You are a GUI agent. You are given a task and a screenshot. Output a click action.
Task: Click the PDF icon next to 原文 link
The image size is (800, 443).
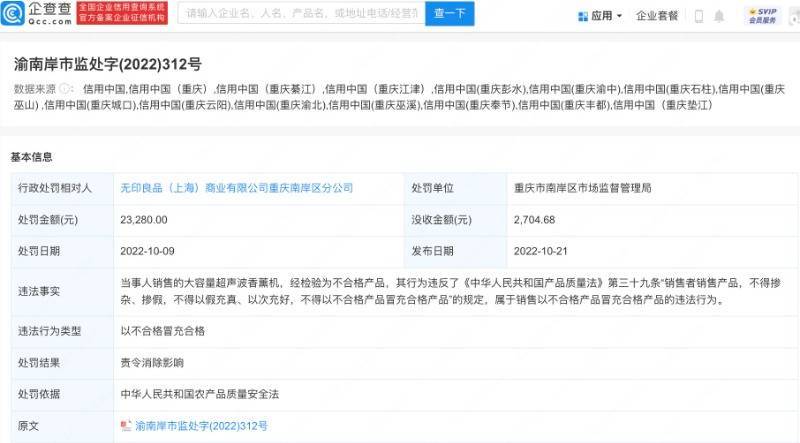click(126, 426)
